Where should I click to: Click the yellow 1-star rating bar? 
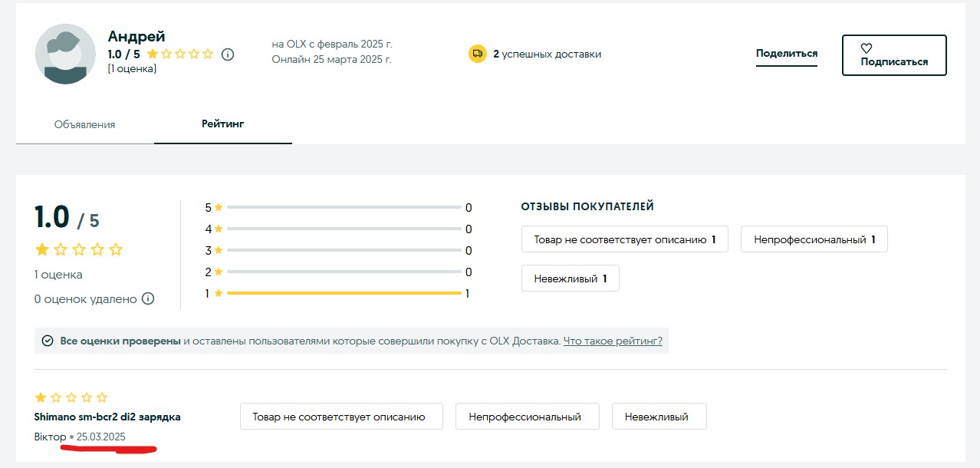344,293
